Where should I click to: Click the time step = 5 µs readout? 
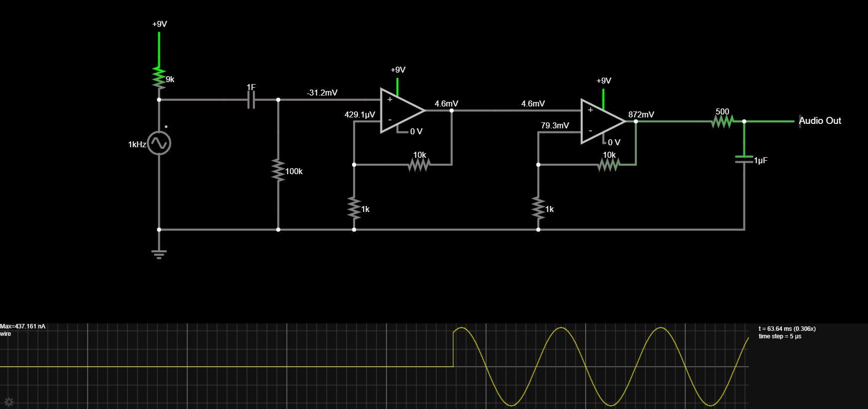click(x=780, y=336)
